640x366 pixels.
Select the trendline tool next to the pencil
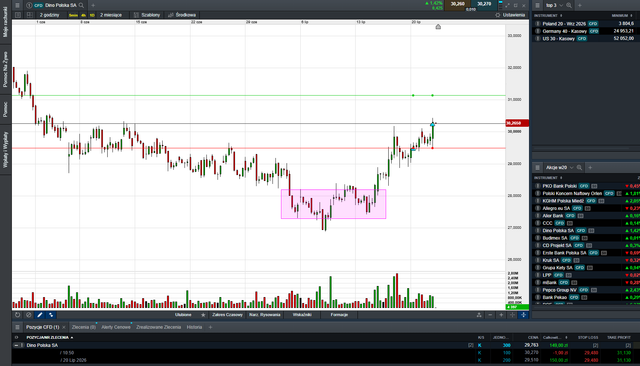pyautogui.click(x=51, y=315)
